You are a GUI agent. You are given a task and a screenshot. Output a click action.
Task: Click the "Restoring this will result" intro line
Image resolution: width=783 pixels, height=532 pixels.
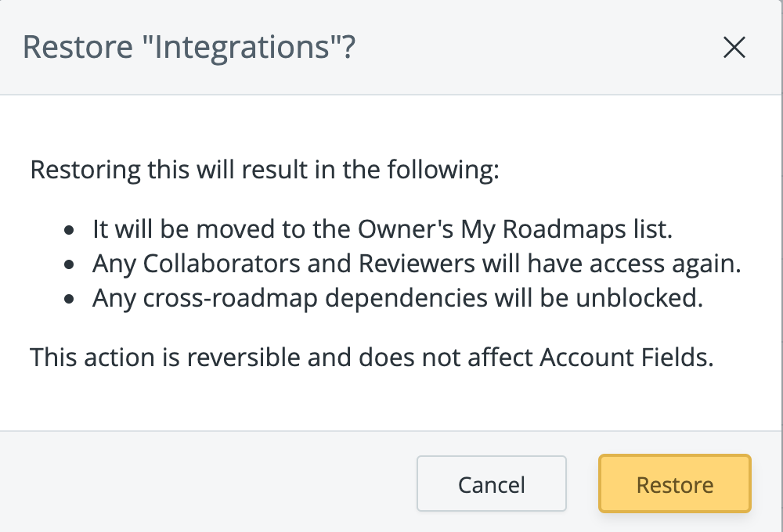[265, 170]
